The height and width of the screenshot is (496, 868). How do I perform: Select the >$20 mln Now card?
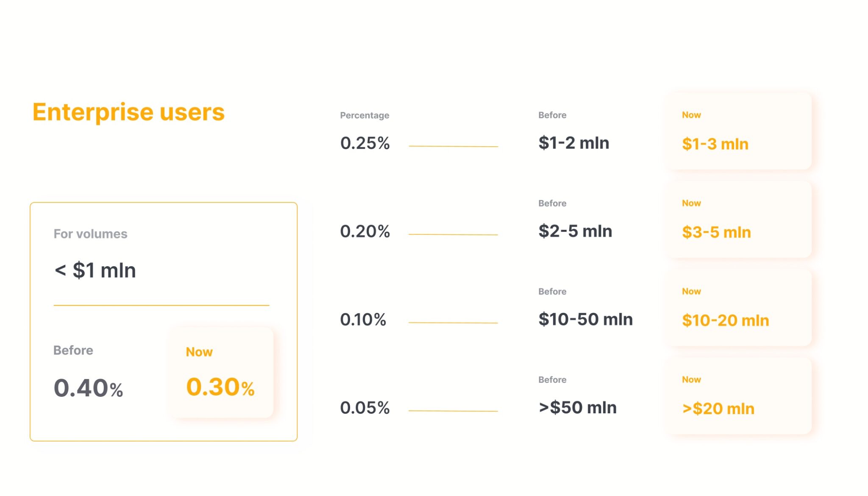click(739, 396)
